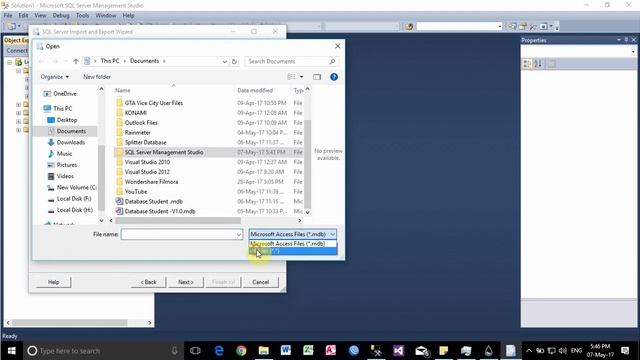The height and width of the screenshot is (360, 640).
Task: Open the Edit menu
Action: [x=23, y=15]
